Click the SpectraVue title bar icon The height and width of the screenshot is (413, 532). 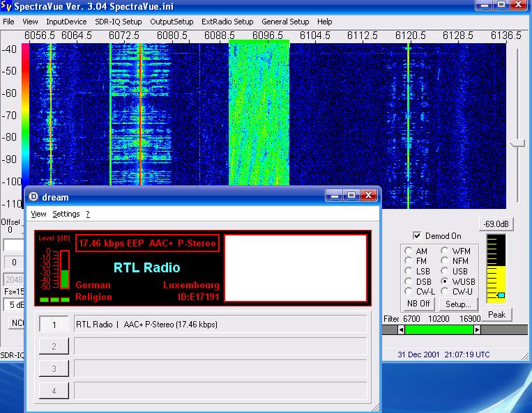[6, 6]
